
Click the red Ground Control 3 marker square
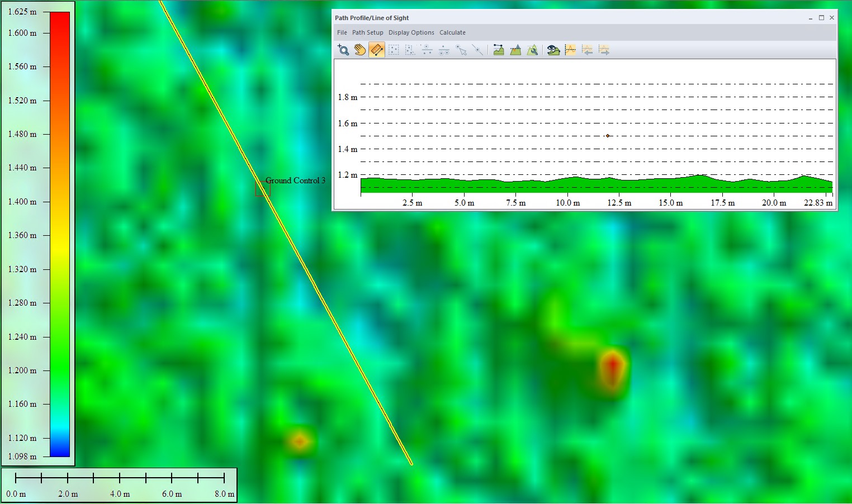263,188
